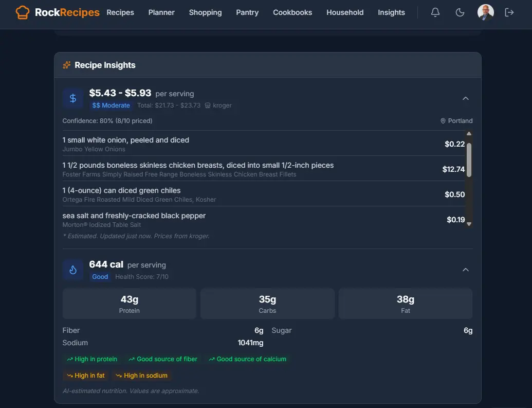
Task: Click the Fiber 6g value
Action: (259, 330)
